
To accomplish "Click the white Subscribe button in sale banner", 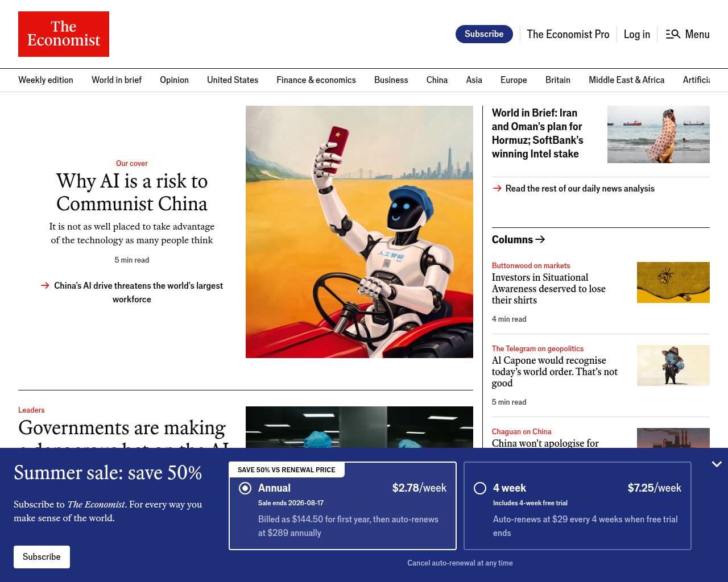I will click(42, 557).
